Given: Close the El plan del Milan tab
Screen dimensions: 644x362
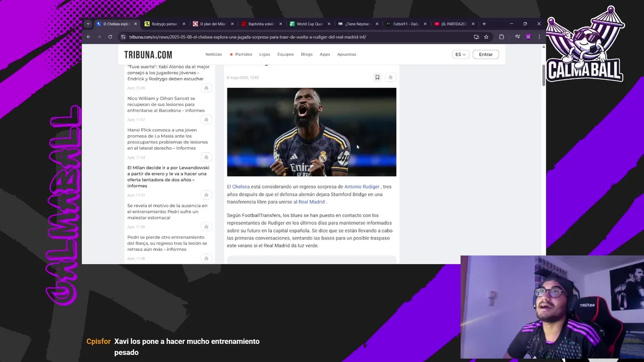Looking at the screenshot, I should pos(232,24).
